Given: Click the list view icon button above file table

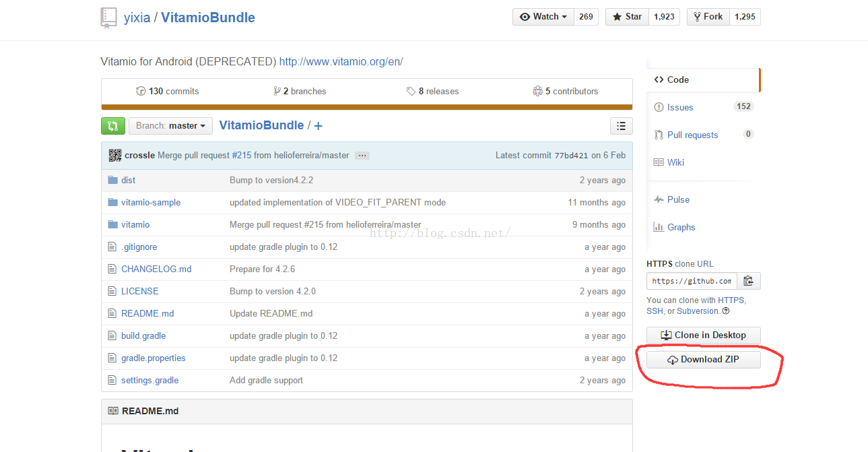Looking at the screenshot, I should point(621,126).
